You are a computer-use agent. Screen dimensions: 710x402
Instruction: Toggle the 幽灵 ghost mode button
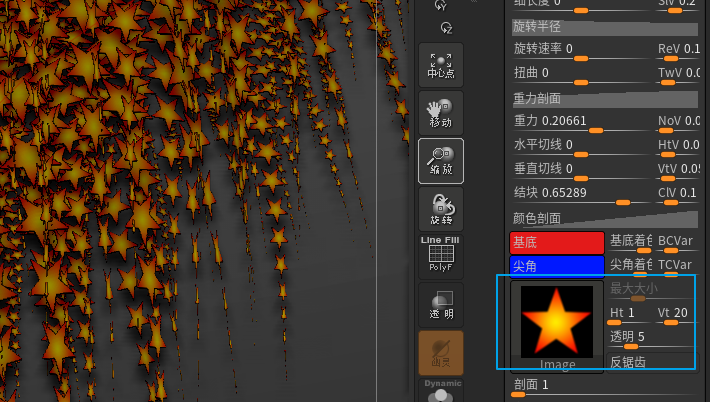[x=441, y=353]
